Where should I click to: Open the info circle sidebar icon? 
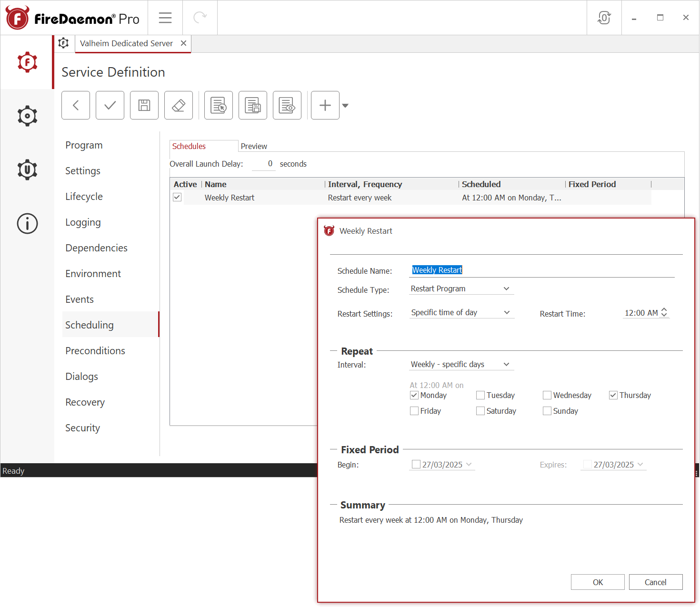click(x=27, y=223)
